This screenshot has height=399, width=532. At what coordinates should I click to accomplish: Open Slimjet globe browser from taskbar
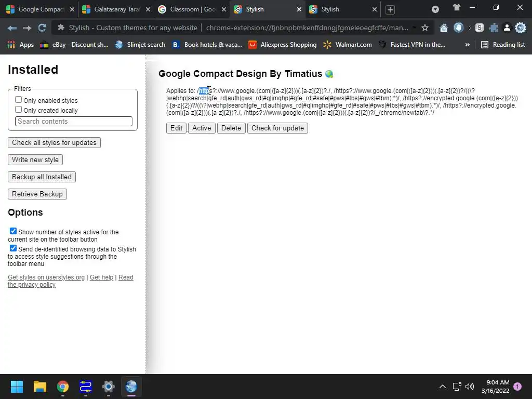pyautogui.click(x=131, y=387)
